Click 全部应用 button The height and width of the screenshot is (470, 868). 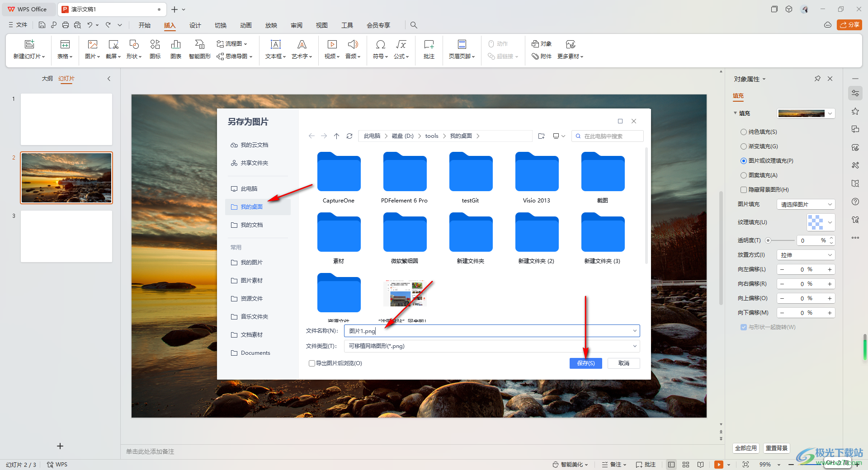pyautogui.click(x=746, y=448)
